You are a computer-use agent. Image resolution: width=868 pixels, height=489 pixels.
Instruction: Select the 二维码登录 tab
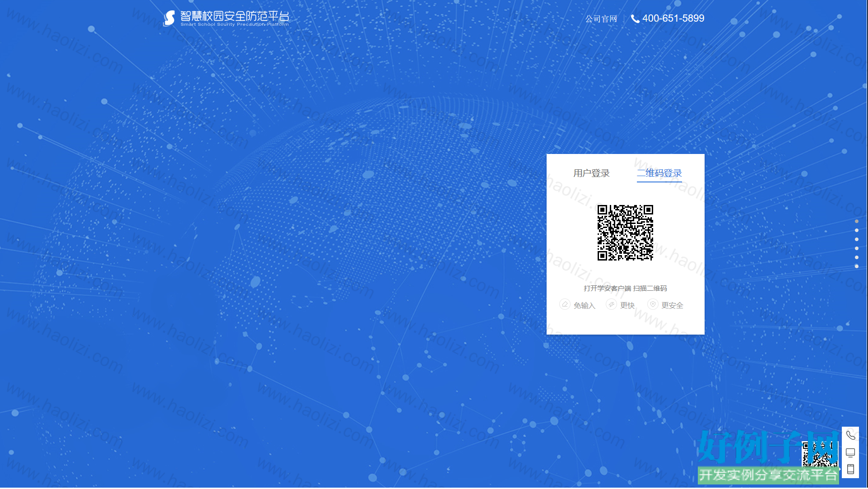pos(659,173)
